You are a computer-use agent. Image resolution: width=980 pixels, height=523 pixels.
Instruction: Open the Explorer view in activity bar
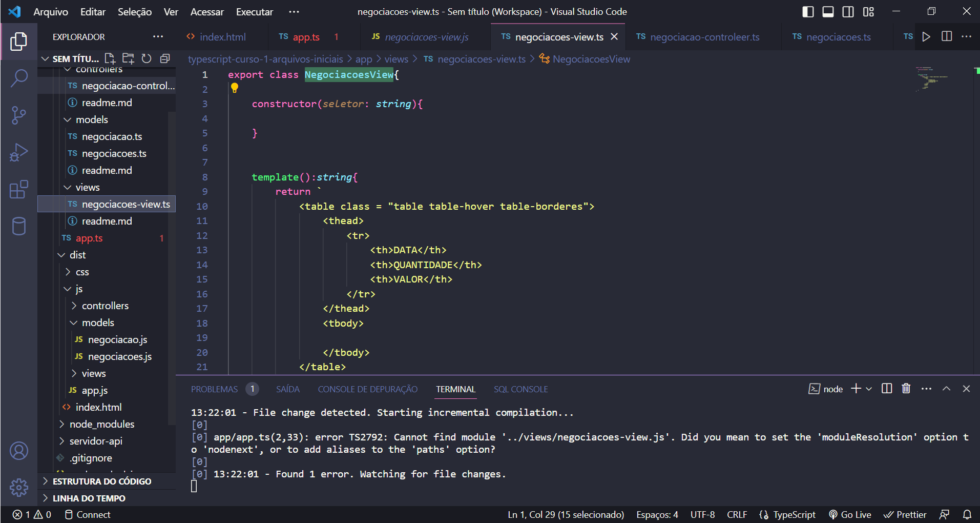tap(19, 42)
